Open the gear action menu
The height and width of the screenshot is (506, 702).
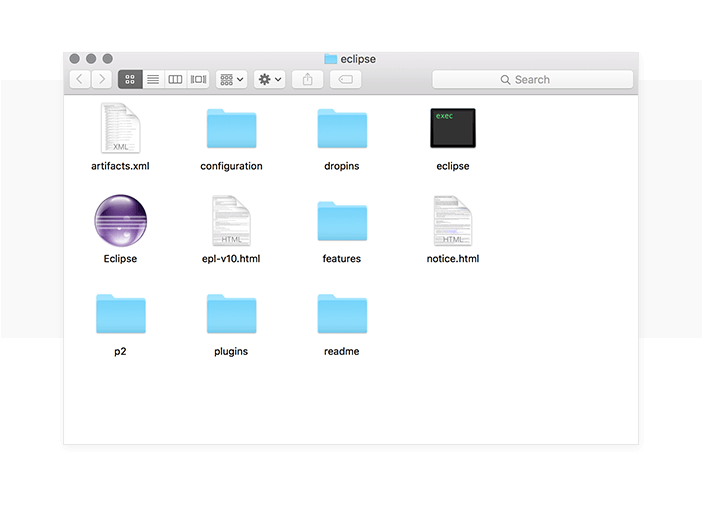coord(270,79)
